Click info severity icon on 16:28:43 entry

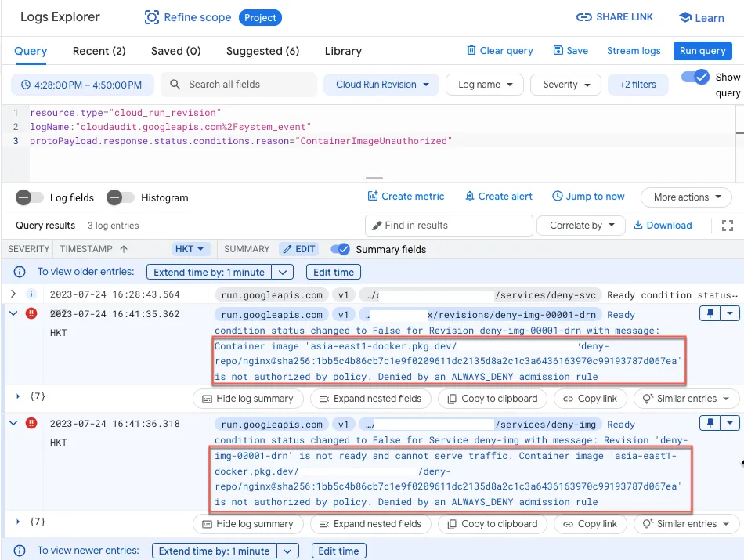(x=31, y=294)
